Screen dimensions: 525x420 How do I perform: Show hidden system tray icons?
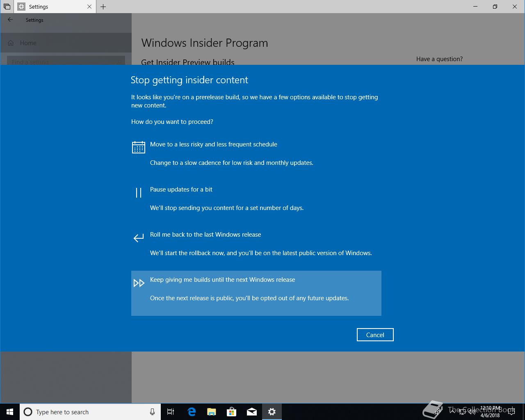452,412
